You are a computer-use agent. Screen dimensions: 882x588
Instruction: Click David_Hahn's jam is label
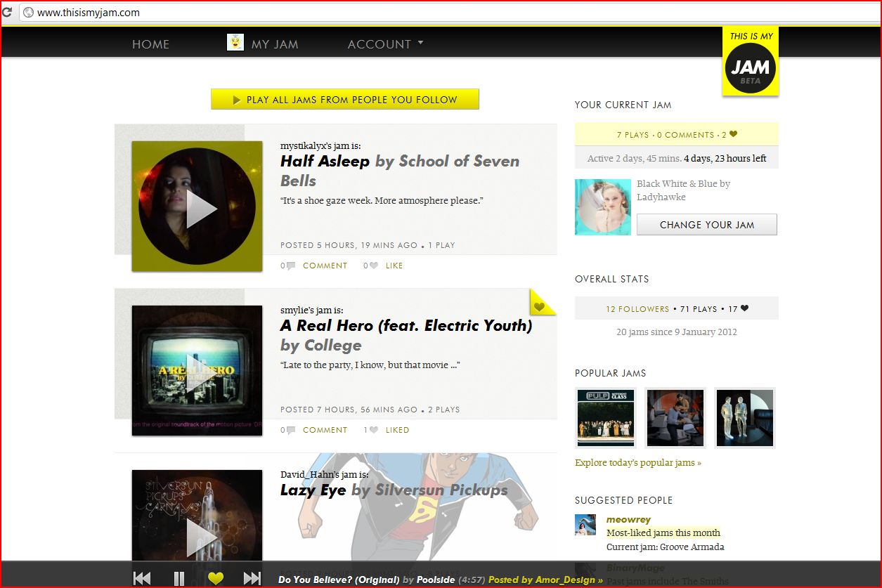pyautogui.click(x=324, y=474)
